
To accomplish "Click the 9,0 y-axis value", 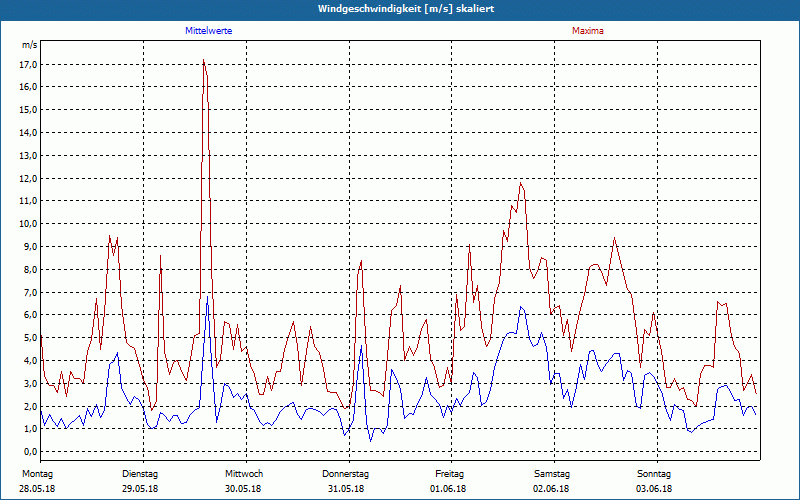I will pyautogui.click(x=31, y=246).
